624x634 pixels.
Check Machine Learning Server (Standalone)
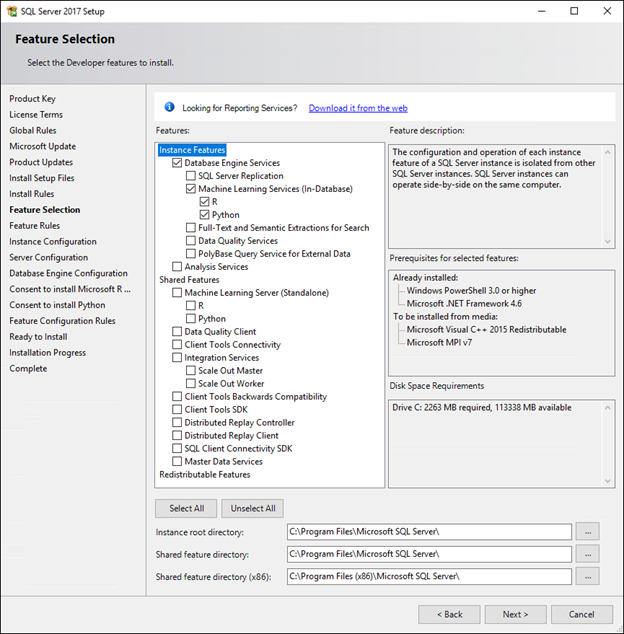pos(177,292)
